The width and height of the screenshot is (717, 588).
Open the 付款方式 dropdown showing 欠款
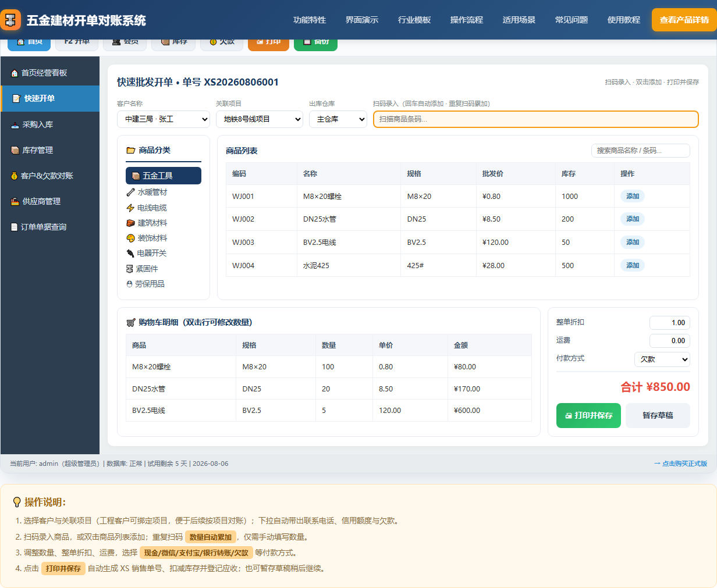pos(662,359)
